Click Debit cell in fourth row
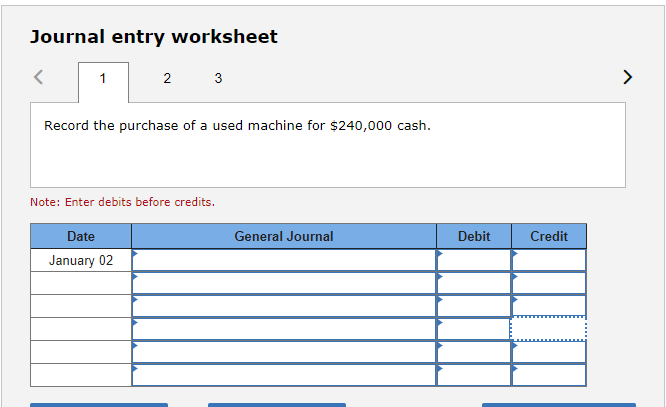666x407 pixels. click(474, 329)
